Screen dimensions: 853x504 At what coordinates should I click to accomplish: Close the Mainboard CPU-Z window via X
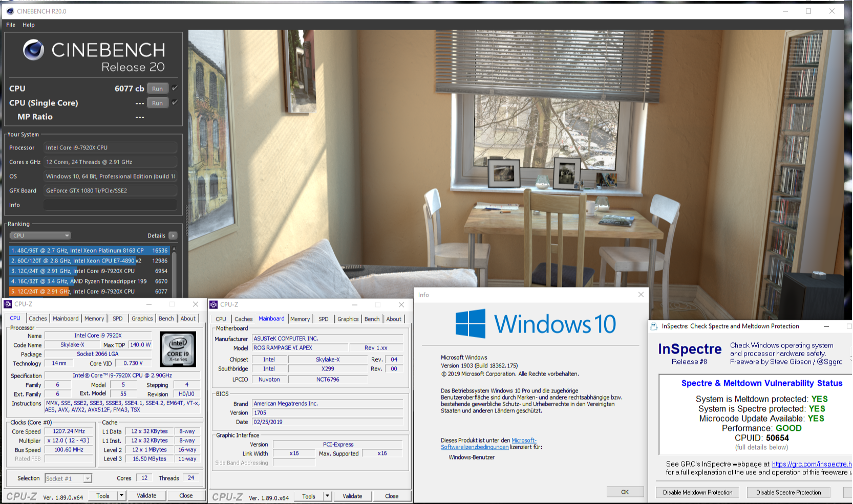[401, 304]
